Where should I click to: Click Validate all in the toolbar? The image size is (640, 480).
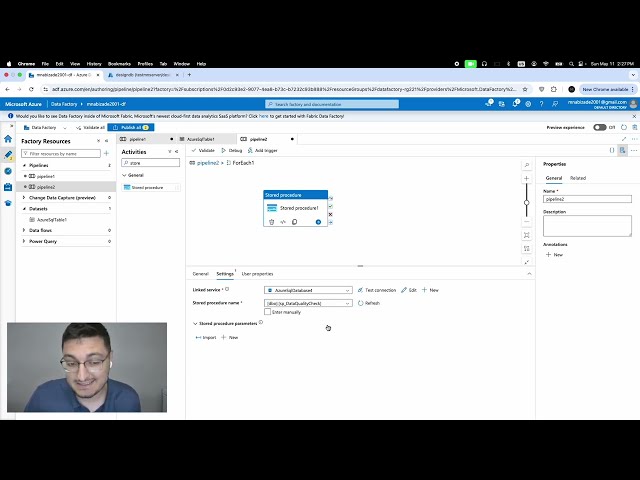pos(90,128)
